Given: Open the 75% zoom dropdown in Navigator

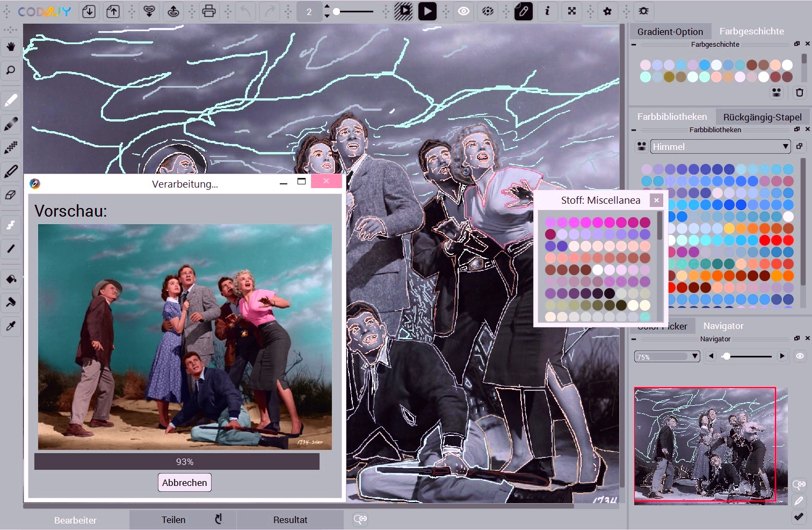Looking at the screenshot, I should pos(667,356).
